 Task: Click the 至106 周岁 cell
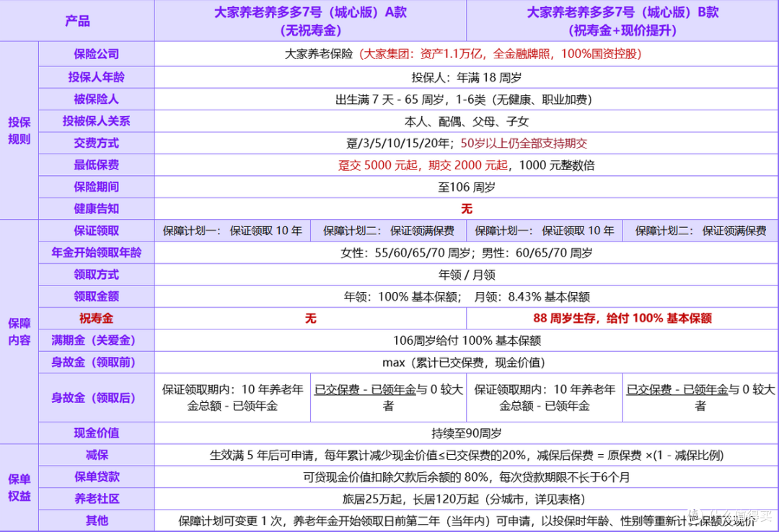(467, 187)
